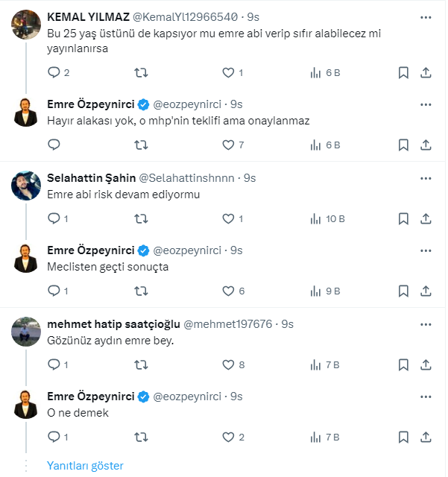
Task: Reply to KEMAL YILMAZ's tweet
Action: pos(54,72)
